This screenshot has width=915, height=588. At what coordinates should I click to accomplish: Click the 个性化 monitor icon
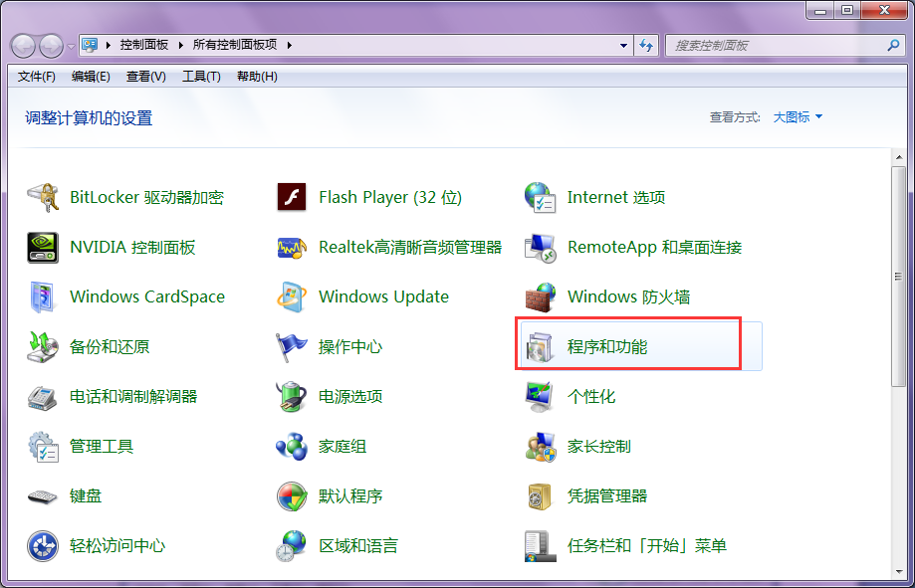click(x=540, y=397)
